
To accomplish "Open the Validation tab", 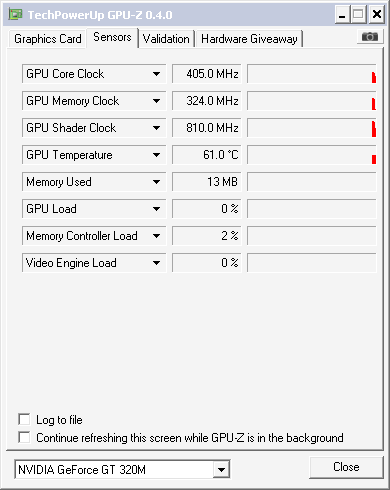I will tap(166, 39).
